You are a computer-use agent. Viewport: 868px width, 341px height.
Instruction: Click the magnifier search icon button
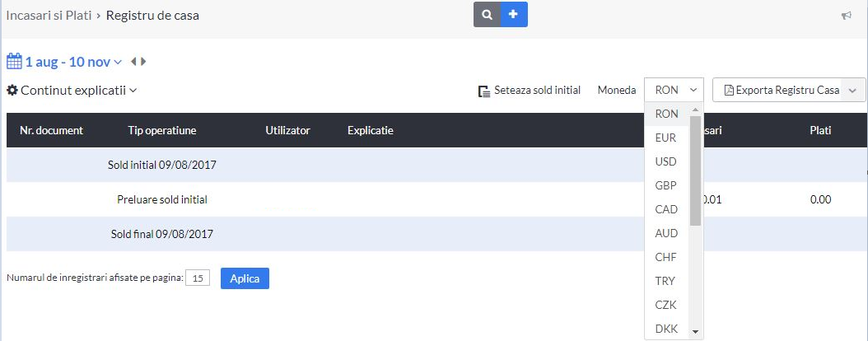tap(488, 14)
